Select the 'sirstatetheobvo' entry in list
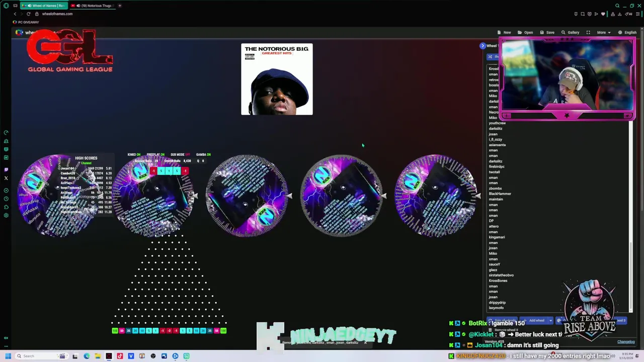644x362 pixels. coord(501,275)
